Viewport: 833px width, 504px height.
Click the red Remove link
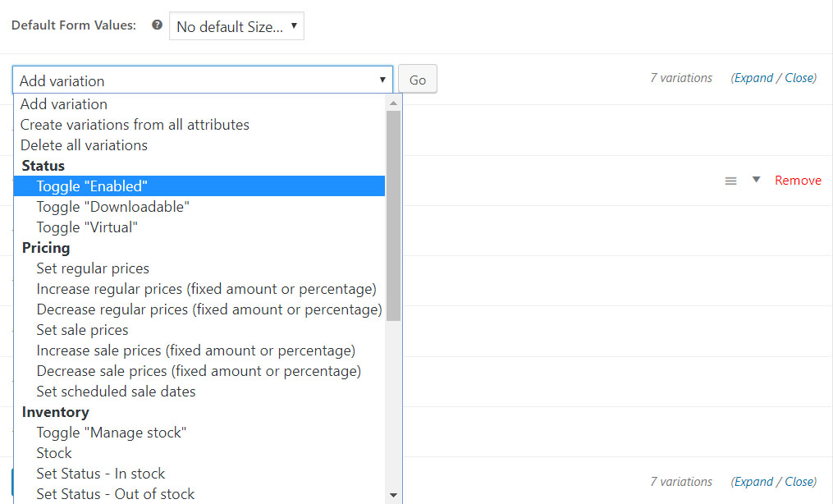[x=798, y=181]
